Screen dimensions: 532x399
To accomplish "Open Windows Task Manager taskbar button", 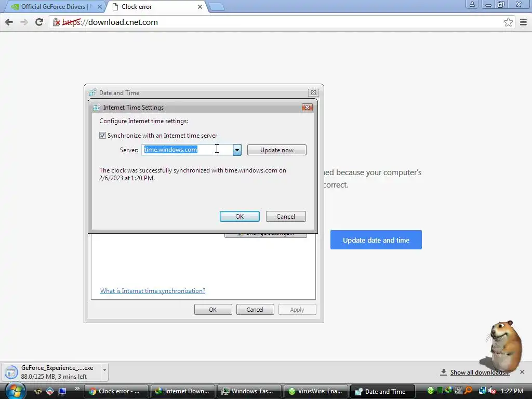I will click(249, 391).
